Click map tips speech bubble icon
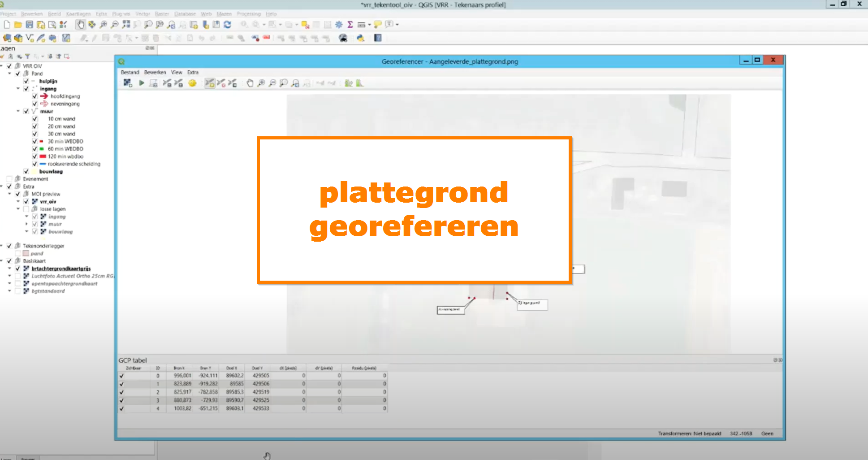The height and width of the screenshot is (460, 868). [378, 25]
